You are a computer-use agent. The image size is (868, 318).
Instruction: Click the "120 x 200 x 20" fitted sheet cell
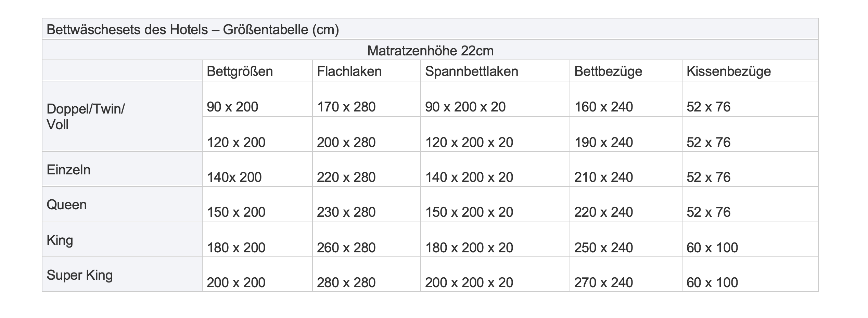pyautogui.click(x=469, y=143)
